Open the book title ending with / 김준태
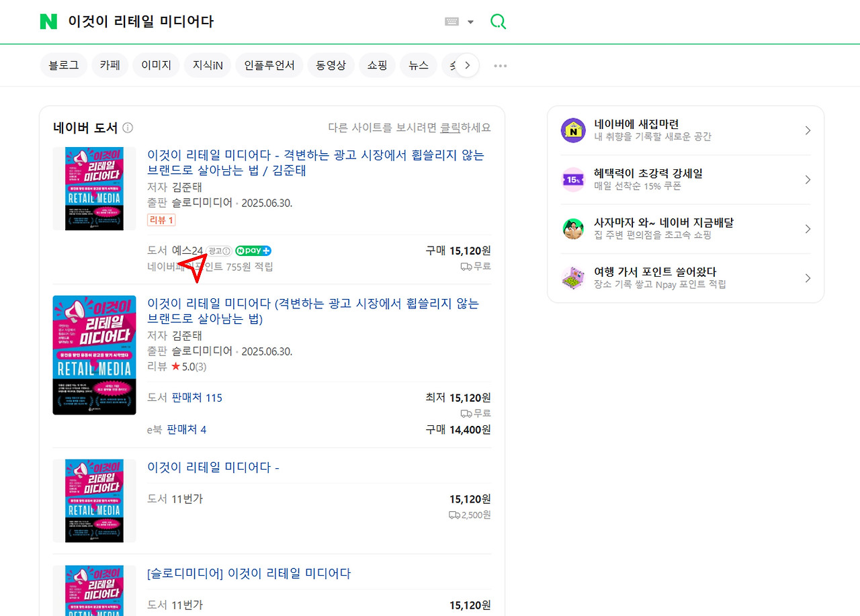Viewport: 860px width, 616px height. coord(316,163)
